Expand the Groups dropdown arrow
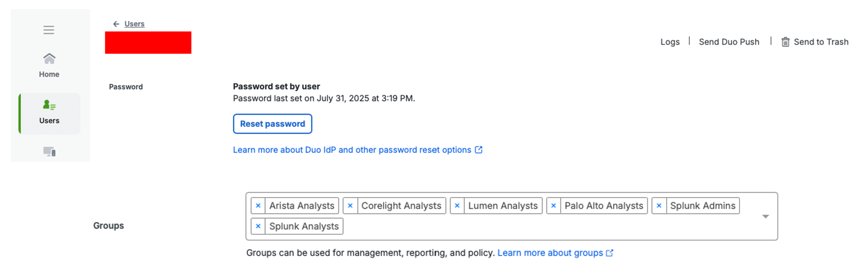Viewport: 868px width, 273px height. 765,216
